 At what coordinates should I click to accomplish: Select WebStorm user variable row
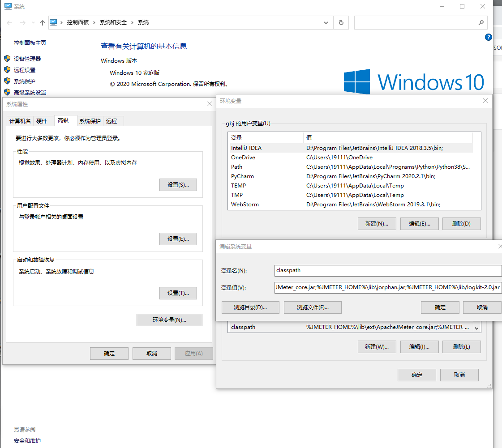[x=352, y=205]
